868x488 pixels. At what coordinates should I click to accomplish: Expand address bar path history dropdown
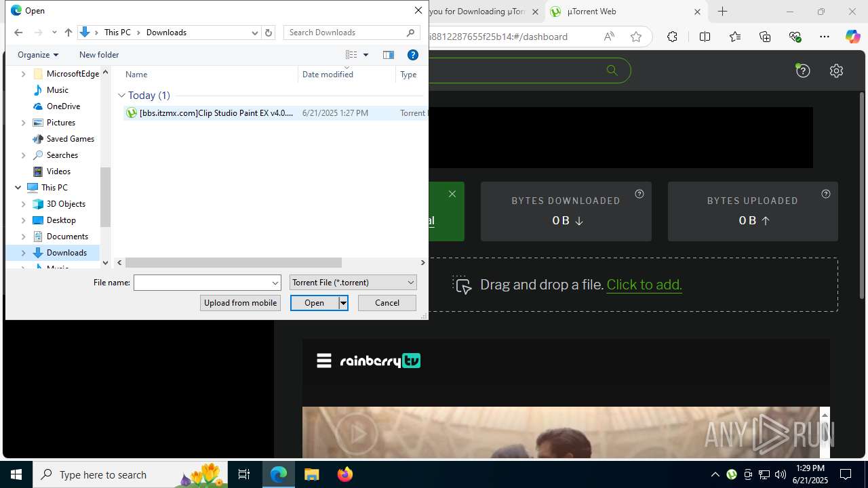[x=255, y=33]
